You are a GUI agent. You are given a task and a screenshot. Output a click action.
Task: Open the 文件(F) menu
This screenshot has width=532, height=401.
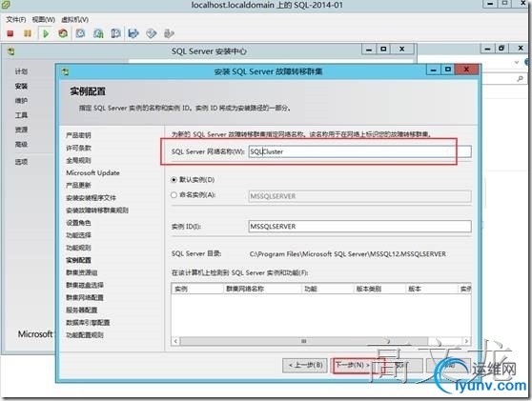tap(16, 20)
